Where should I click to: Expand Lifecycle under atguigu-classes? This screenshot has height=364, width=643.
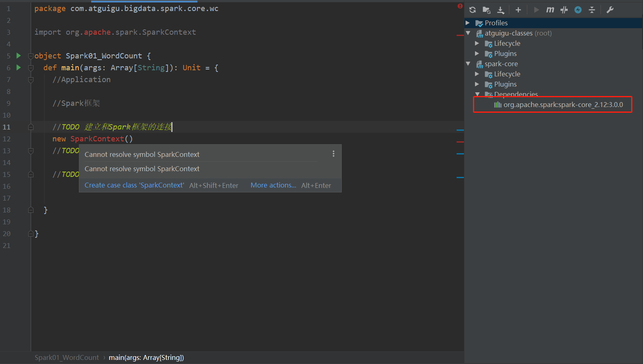(477, 43)
